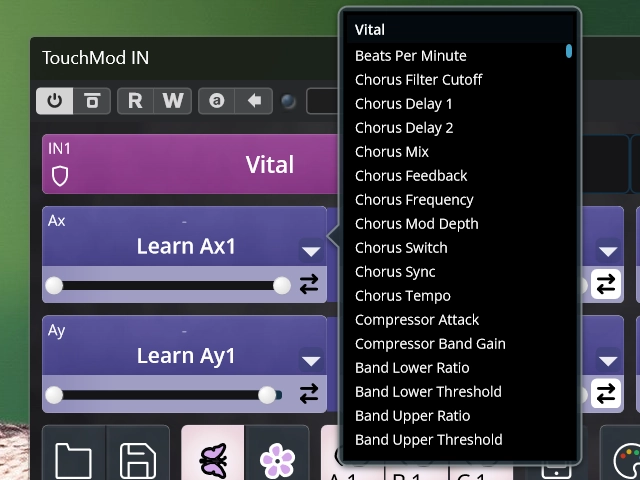Viewport: 640px width, 480px height.
Task: Choose Chorus Feedback parameter
Action: [460, 176]
